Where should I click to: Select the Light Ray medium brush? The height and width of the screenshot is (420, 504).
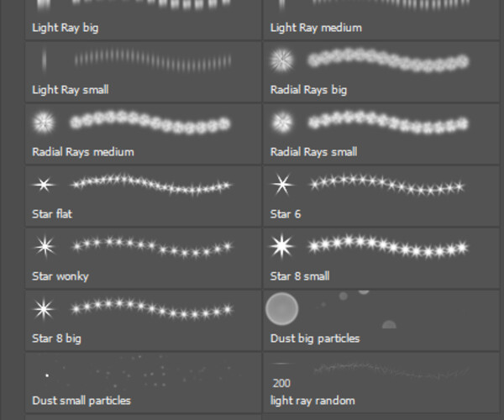(381, 20)
